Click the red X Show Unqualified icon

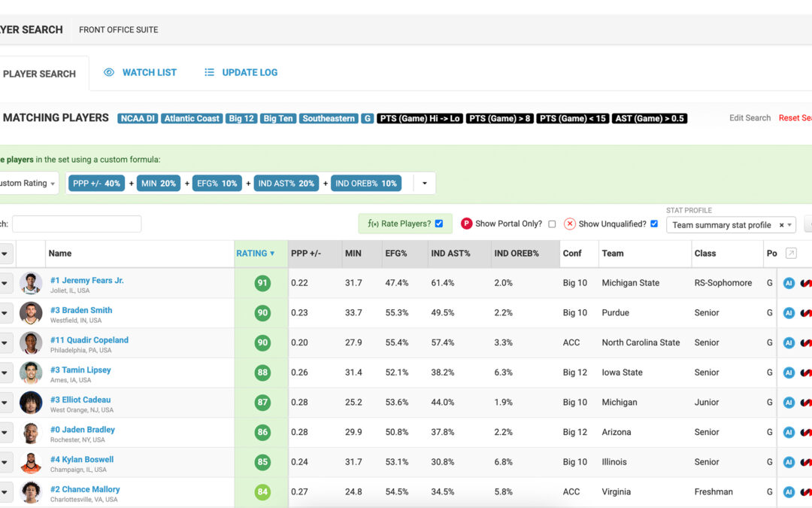click(569, 224)
